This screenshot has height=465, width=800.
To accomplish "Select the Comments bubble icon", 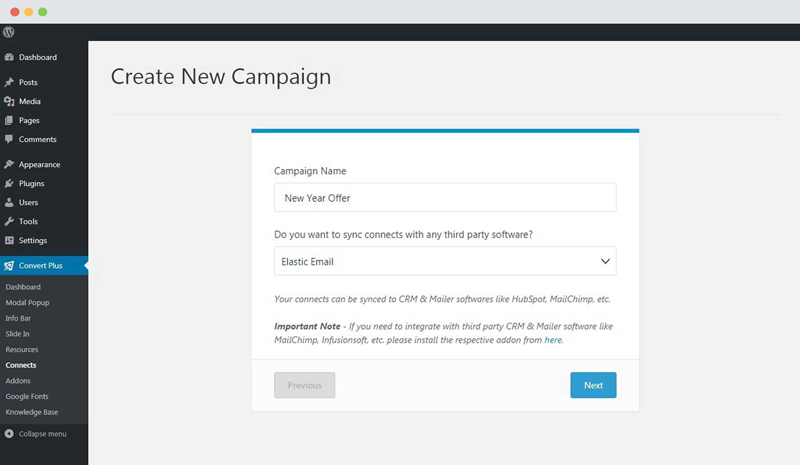I will [9, 139].
